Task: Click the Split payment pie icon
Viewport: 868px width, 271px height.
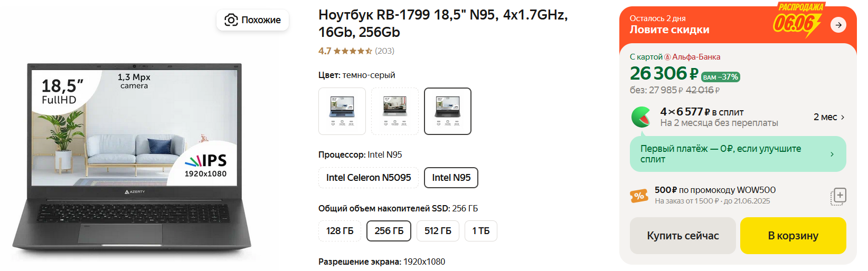Action: click(x=641, y=117)
